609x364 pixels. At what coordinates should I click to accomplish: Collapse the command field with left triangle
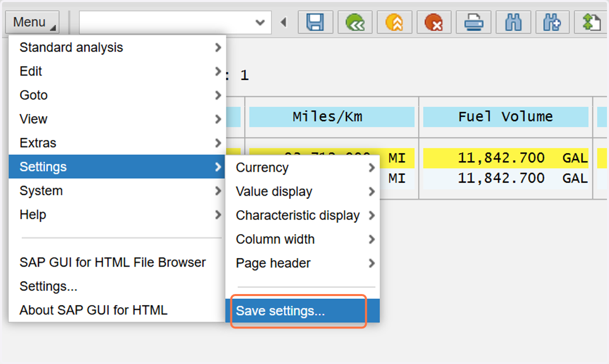(284, 22)
